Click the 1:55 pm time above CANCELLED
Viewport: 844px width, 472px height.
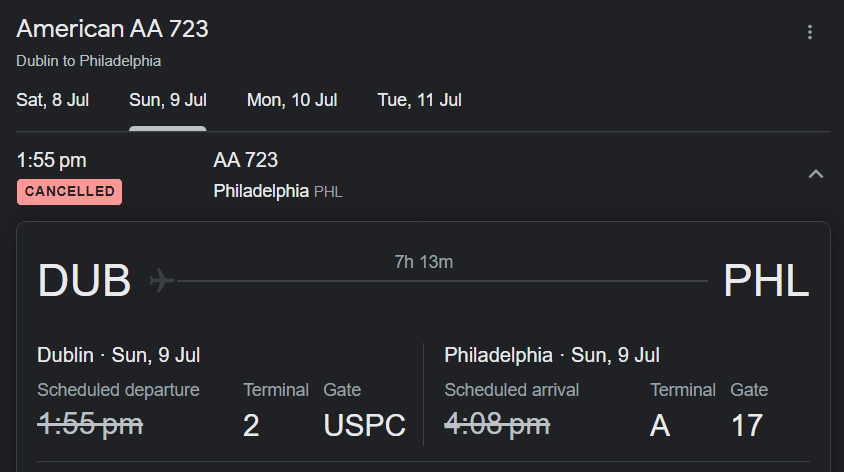(x=51, y=160)
